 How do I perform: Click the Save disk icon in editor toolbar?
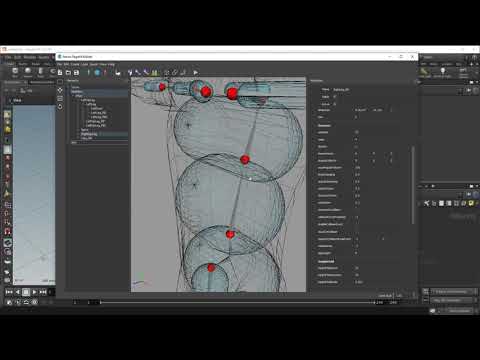(76, 72)
